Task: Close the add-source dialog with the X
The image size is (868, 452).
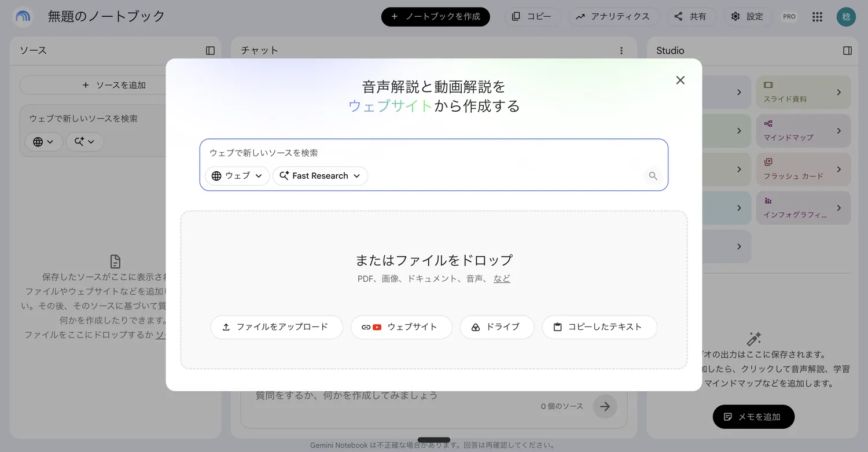Action: point(681,80)
